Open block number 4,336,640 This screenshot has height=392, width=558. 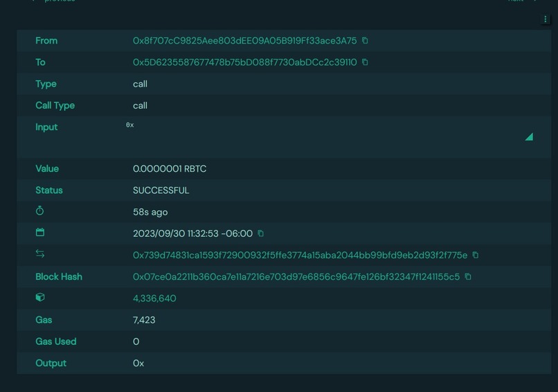[154, 299]
